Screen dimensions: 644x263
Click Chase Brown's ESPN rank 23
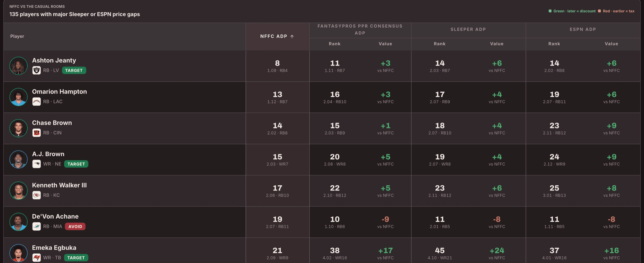pyautogui.click(x=554, y=126)
